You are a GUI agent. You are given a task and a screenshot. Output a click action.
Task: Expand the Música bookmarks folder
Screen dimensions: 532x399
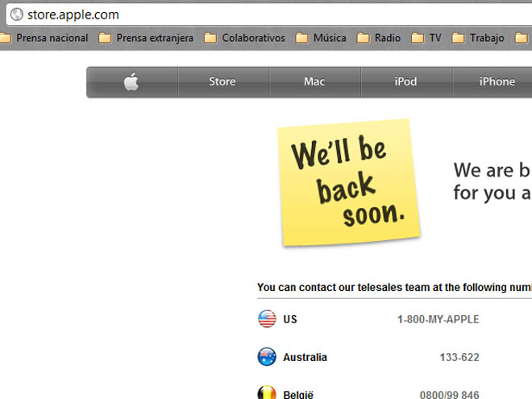click(321, 38)
